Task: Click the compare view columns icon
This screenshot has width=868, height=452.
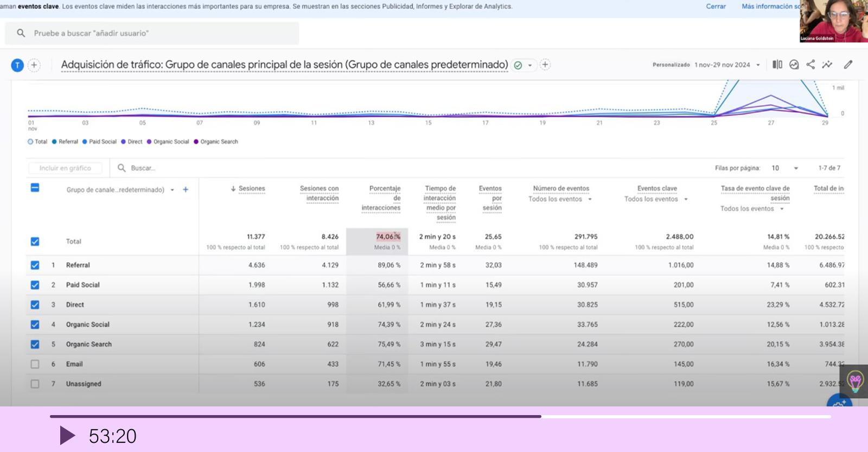Action: click(777, 65)
